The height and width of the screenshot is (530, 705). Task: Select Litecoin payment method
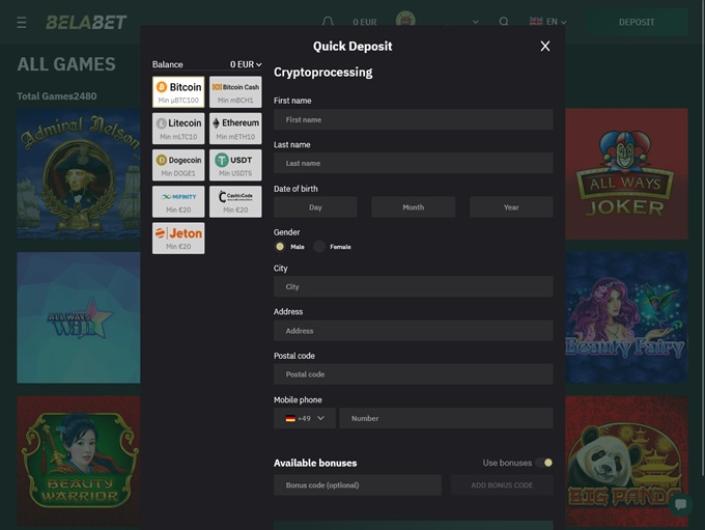(178, 129)
